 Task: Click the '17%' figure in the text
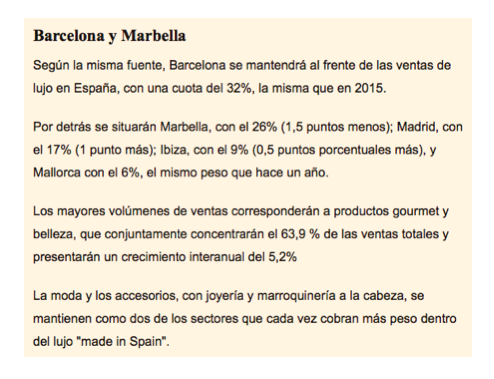tap(59, 150)
